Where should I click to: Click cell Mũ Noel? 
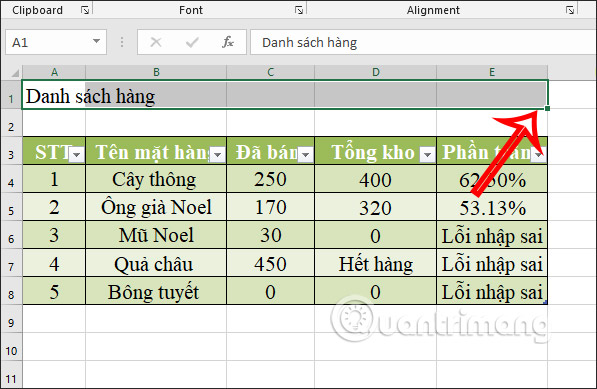[x=156, y=235]
